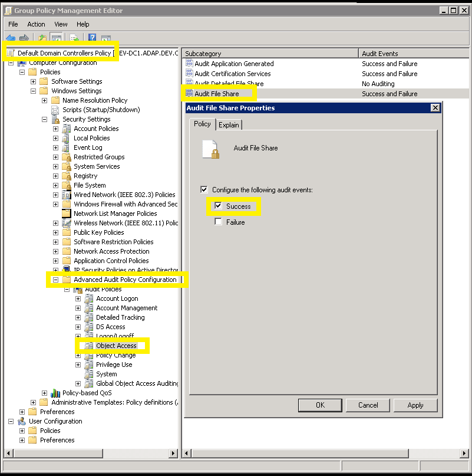Screen dimensions: 472x476
Task: Expand the Account Logon node
Action: tap(78, 298)
